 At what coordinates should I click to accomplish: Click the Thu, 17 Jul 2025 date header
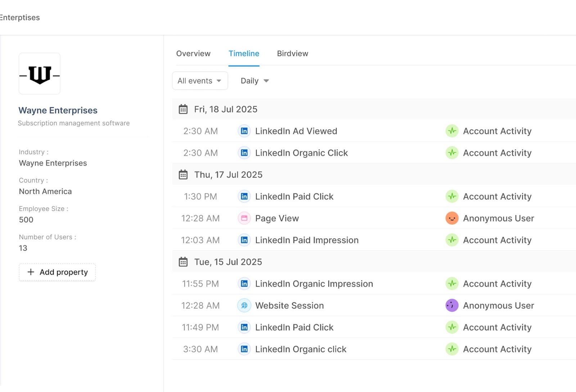[228, 175]
